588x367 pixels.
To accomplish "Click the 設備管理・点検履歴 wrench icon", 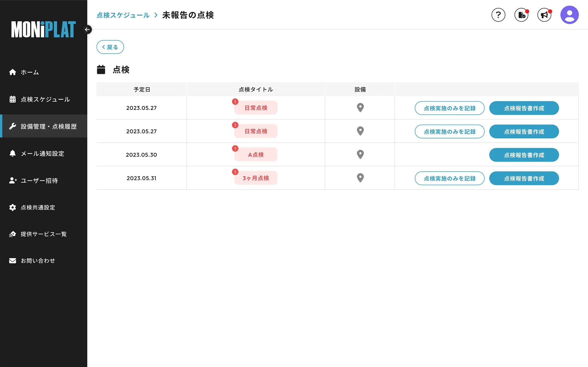I will point(13,126).
